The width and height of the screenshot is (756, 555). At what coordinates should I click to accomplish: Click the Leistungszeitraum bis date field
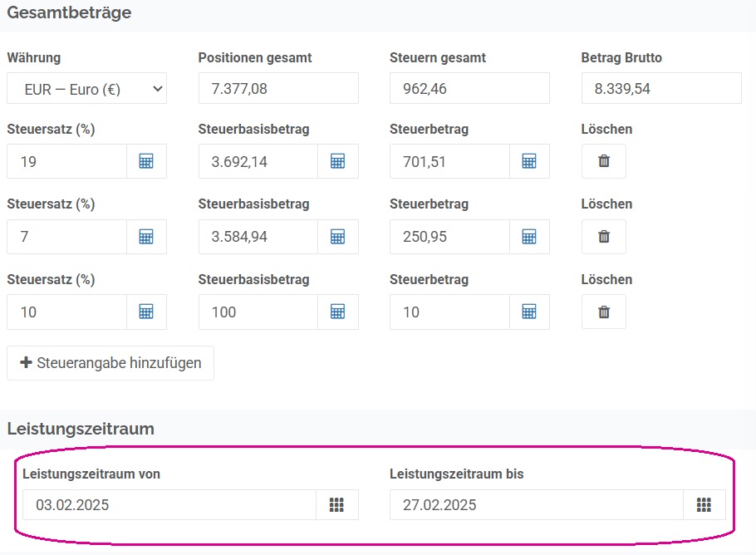(537, 505)
